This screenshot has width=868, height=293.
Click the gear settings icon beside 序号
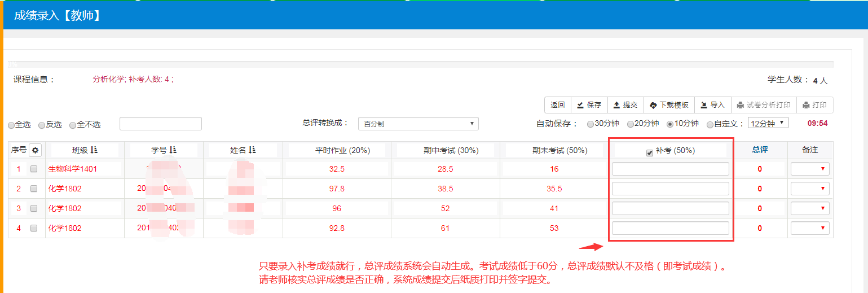coord(36,150)
